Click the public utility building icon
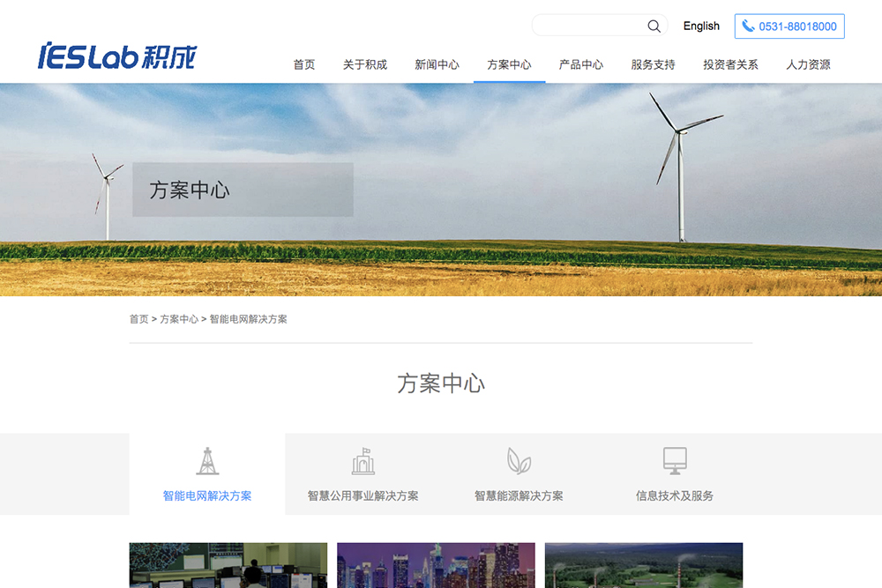The height and width of the screenshot is (588, 882). coord(363,461)
